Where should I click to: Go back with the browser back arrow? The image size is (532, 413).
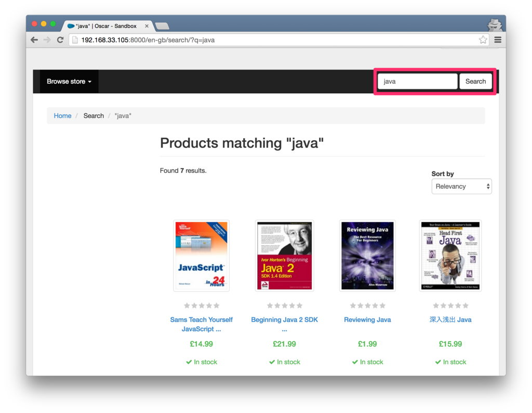point(34,40)
